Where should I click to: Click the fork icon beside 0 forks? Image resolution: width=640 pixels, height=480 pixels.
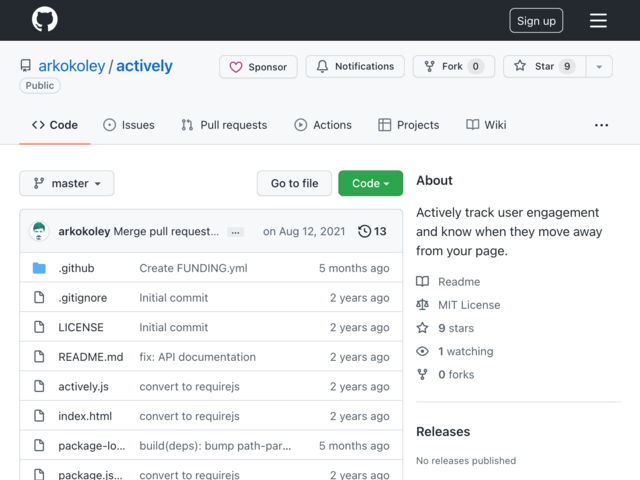click(x=422, y=374)
